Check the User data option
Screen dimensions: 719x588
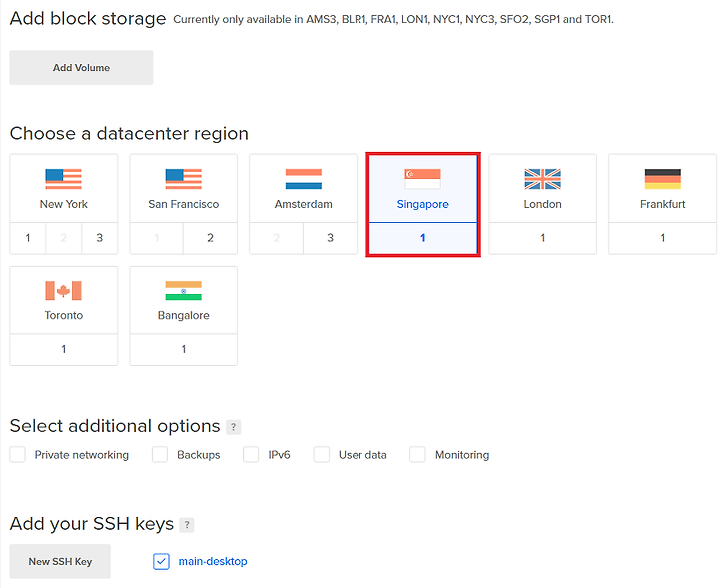(322, 455)
